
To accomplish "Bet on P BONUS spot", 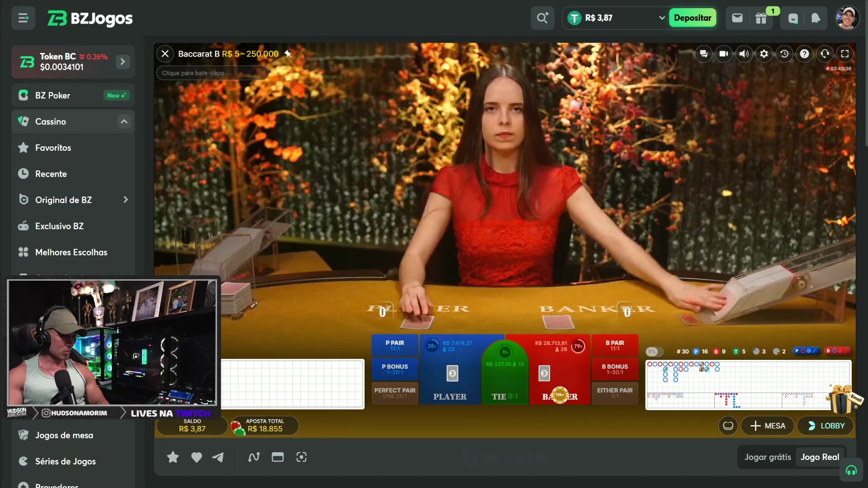I will [x=394, y=369].
